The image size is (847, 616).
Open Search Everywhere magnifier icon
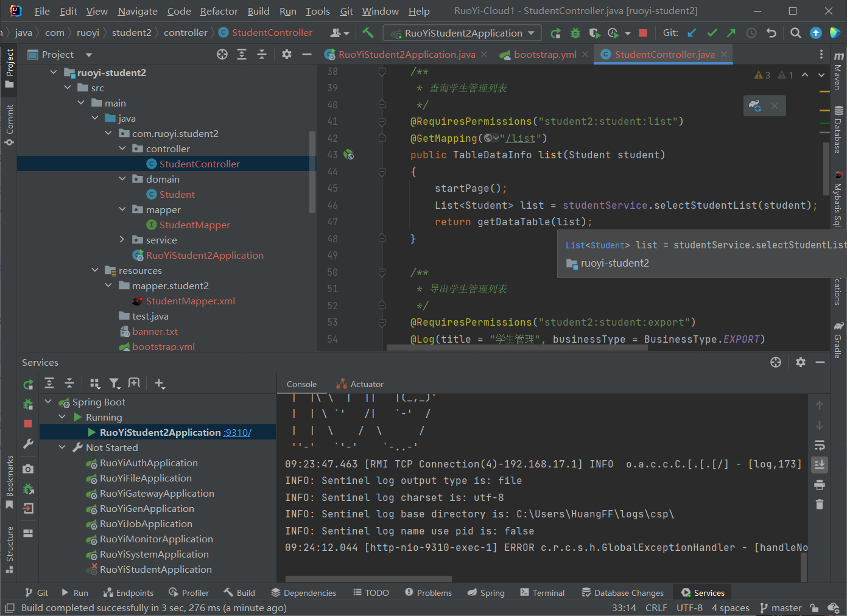pos(795,33)
